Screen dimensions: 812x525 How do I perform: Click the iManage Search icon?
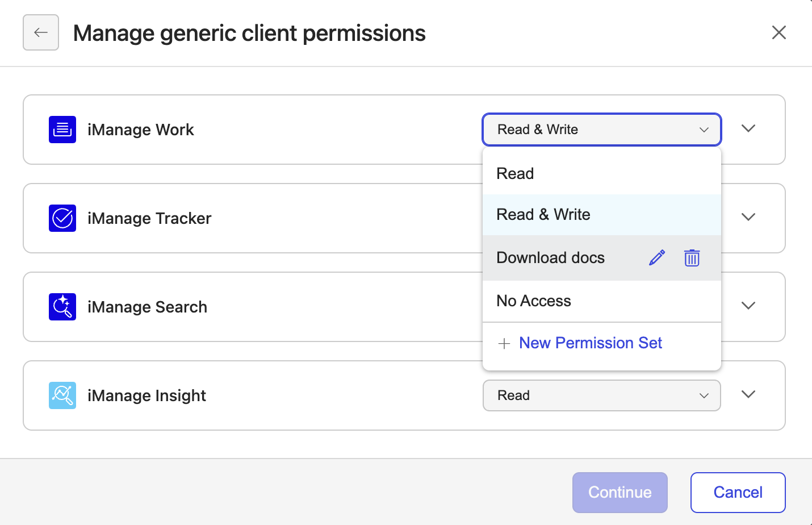(62, 307)
